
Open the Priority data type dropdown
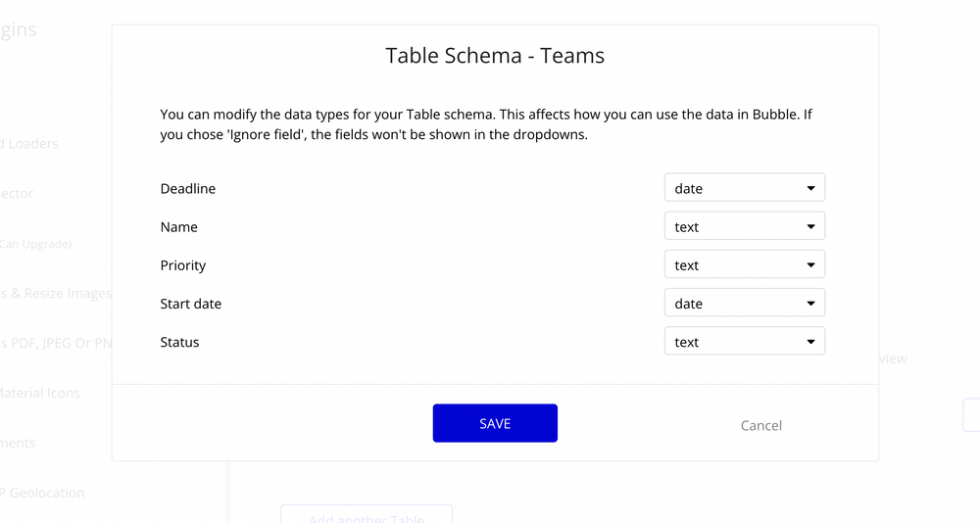745,264
